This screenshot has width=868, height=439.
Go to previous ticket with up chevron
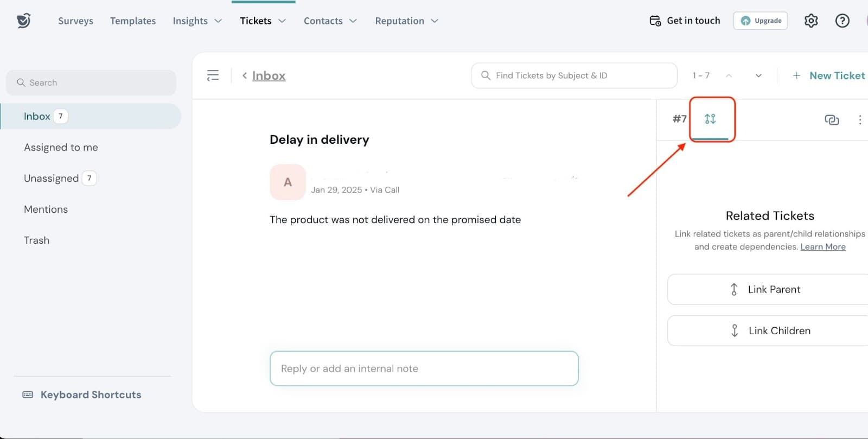[x=729, y=75]
